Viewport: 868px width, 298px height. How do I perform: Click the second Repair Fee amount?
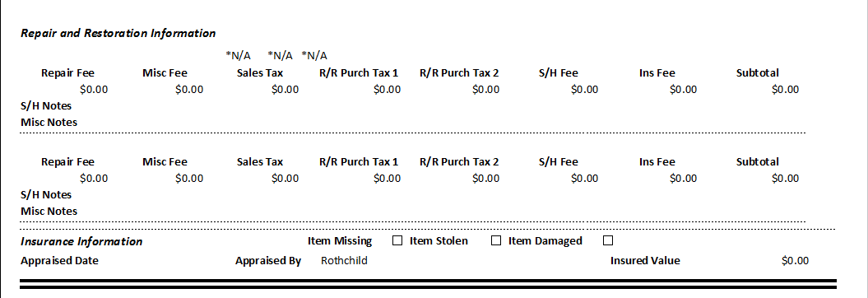tap(94, 179)
